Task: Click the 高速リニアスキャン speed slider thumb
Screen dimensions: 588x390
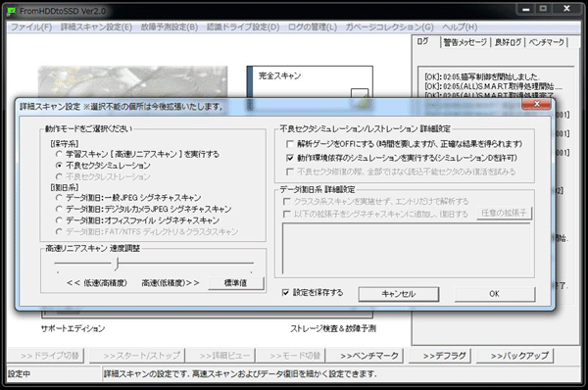Action: pos(117,264)
